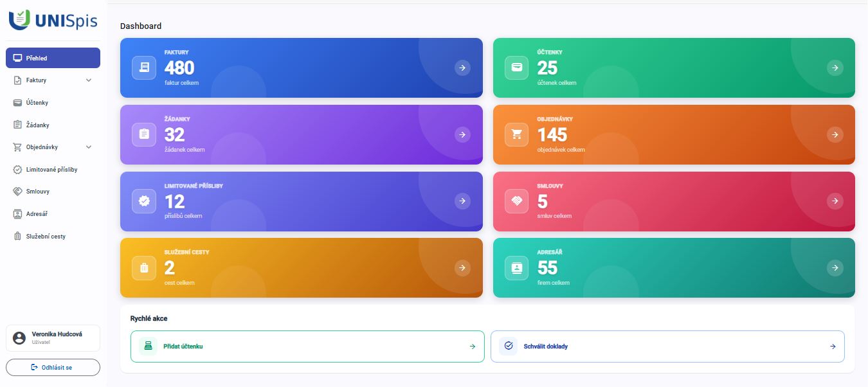This screenshot has height=387, width=868.
Task: Open the Veronika Hudcová user profile box
Action: (53, 338)
